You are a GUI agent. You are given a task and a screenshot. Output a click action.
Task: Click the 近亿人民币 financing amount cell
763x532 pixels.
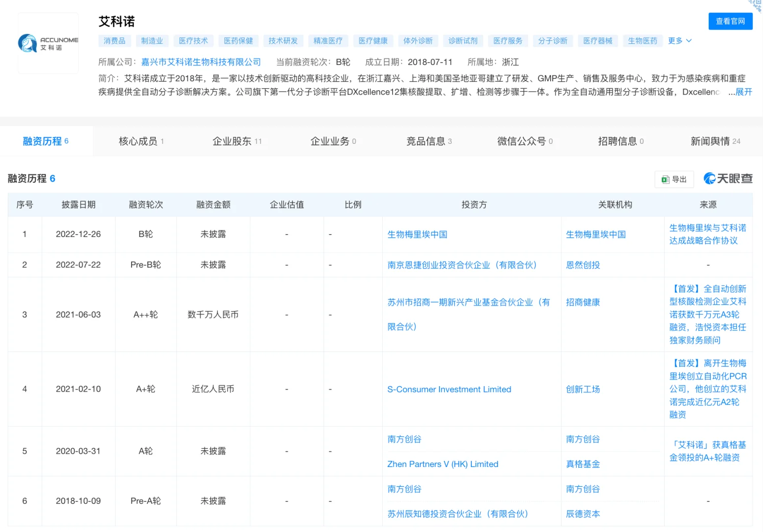213,389
